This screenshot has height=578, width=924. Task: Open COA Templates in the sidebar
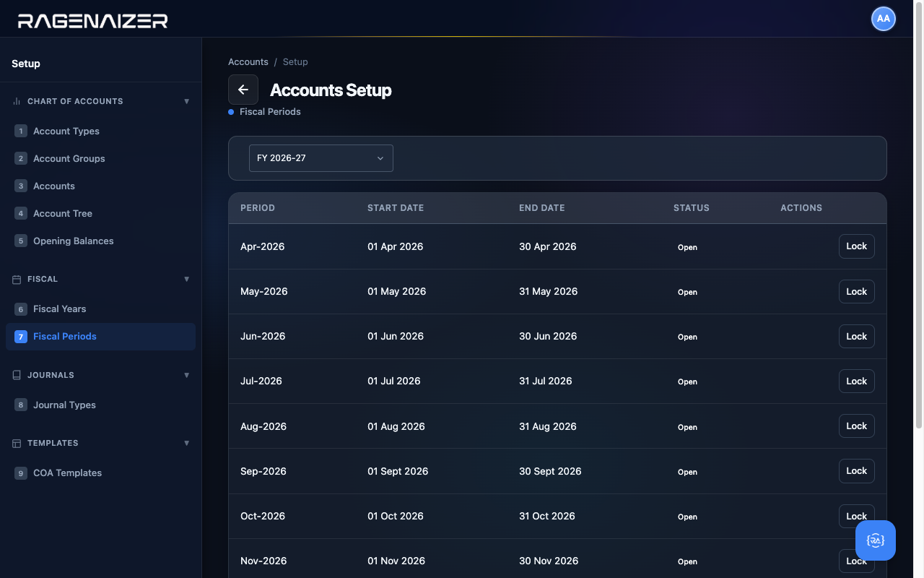pos(100,473)
